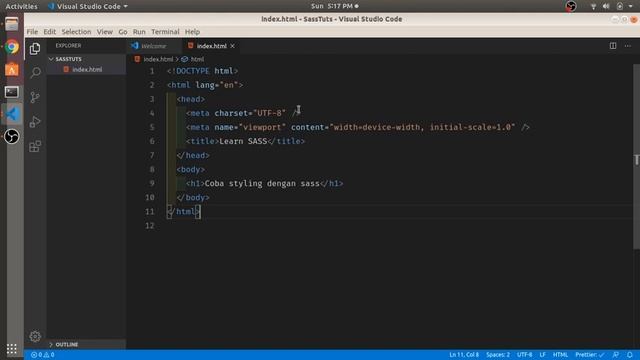Click the editor vertical scrollbar
Screen dimensions: 640x360
pyautogui.click(x=636, y=157)
